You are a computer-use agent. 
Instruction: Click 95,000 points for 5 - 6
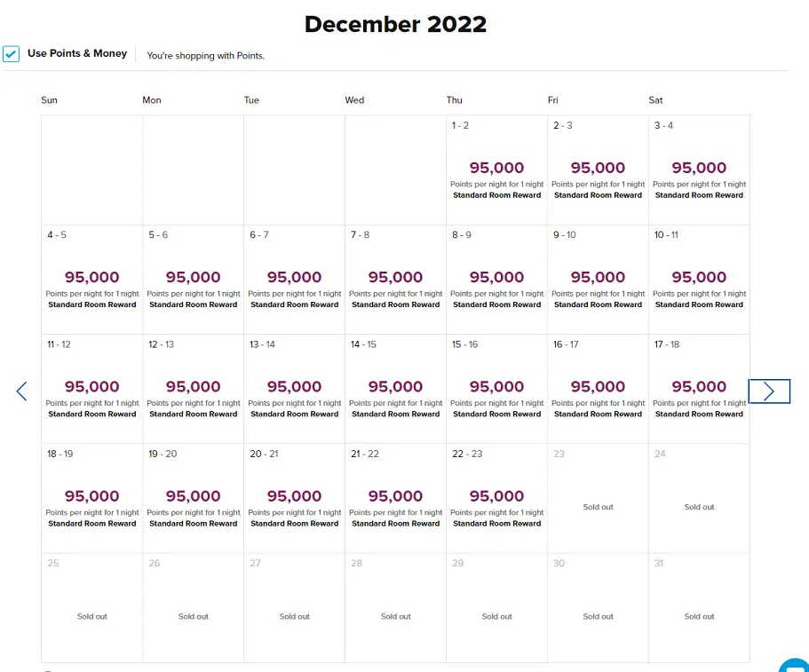click(x=193, y=278)
